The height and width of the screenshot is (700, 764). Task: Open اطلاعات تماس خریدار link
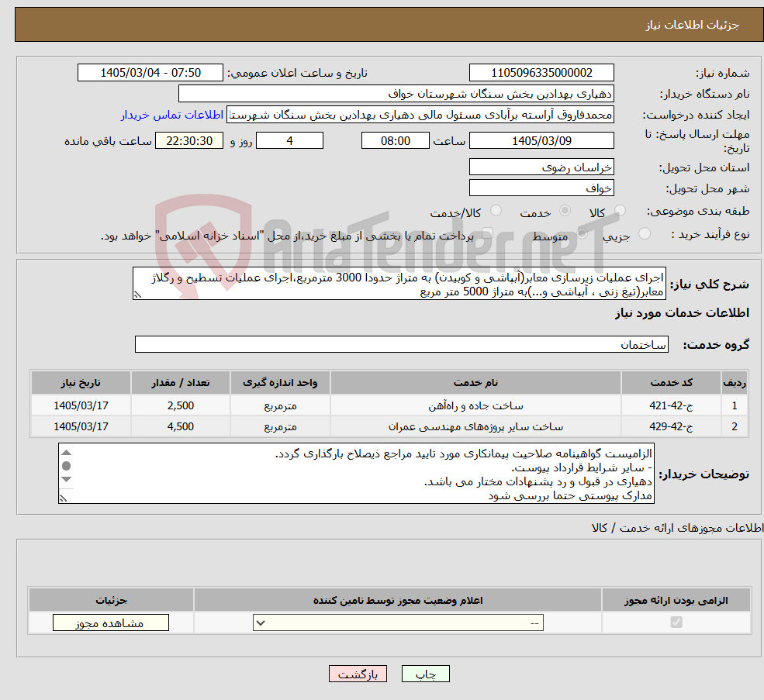172,115
